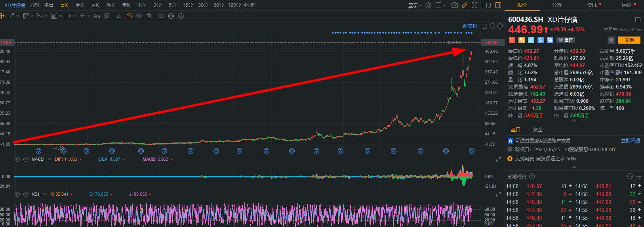
Task: Click the sync drawings icon
Action: [171, 16]
